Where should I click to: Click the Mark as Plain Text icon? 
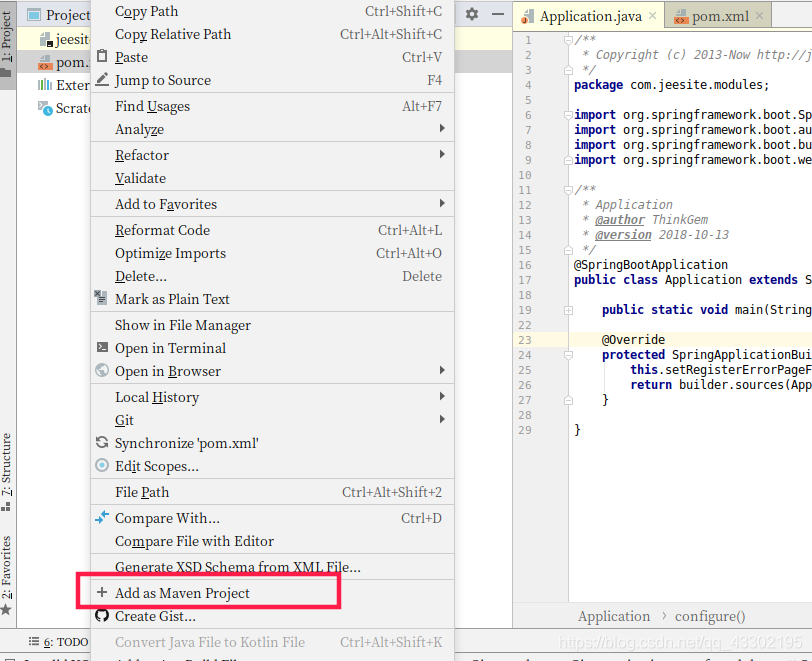click(101, 299)
